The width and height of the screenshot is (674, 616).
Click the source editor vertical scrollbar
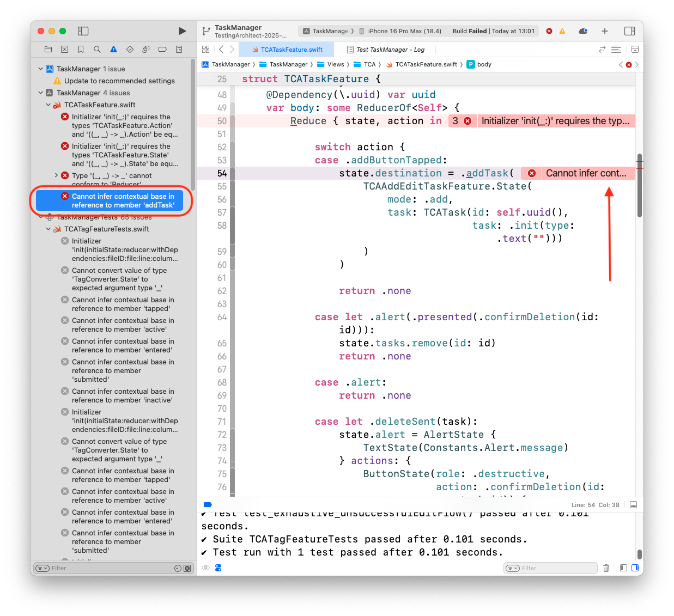click(639, 185)
